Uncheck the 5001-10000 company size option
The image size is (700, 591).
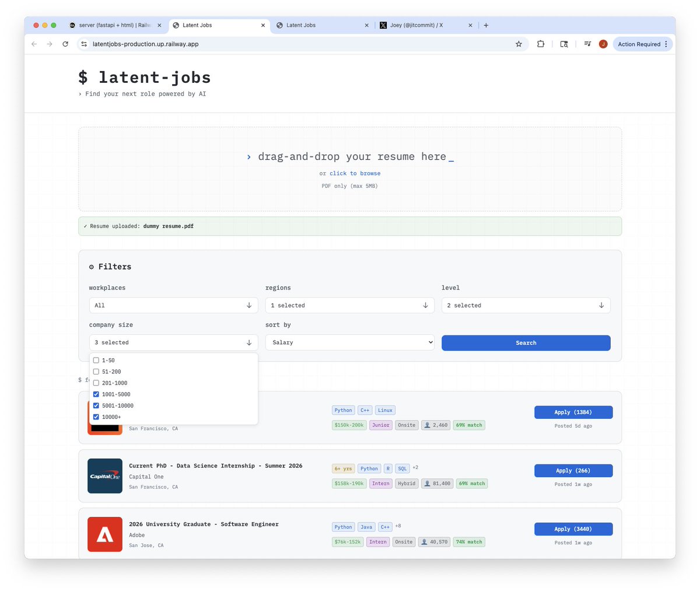96,405
